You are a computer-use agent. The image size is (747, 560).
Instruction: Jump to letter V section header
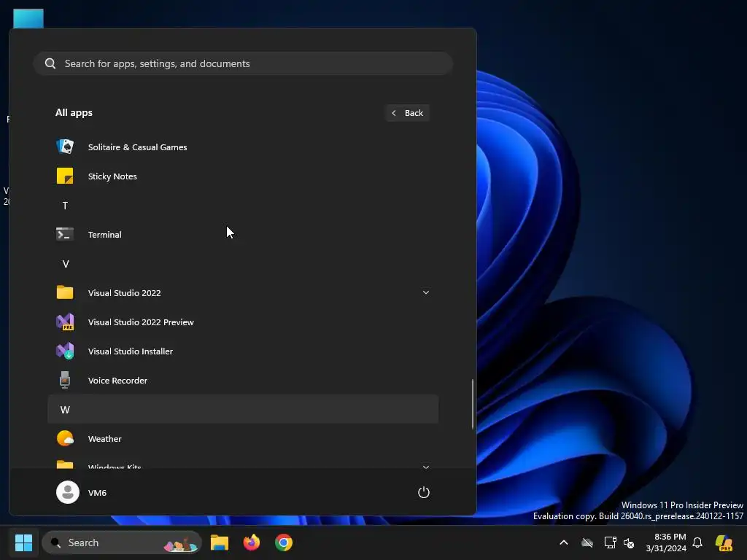pos(66,264)
